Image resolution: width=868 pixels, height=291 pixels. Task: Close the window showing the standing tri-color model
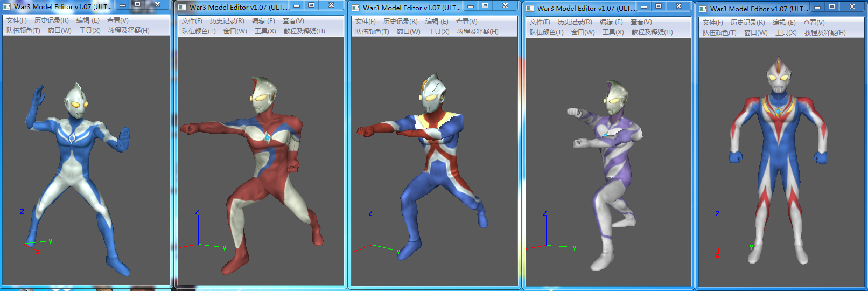tap(852, 7)
